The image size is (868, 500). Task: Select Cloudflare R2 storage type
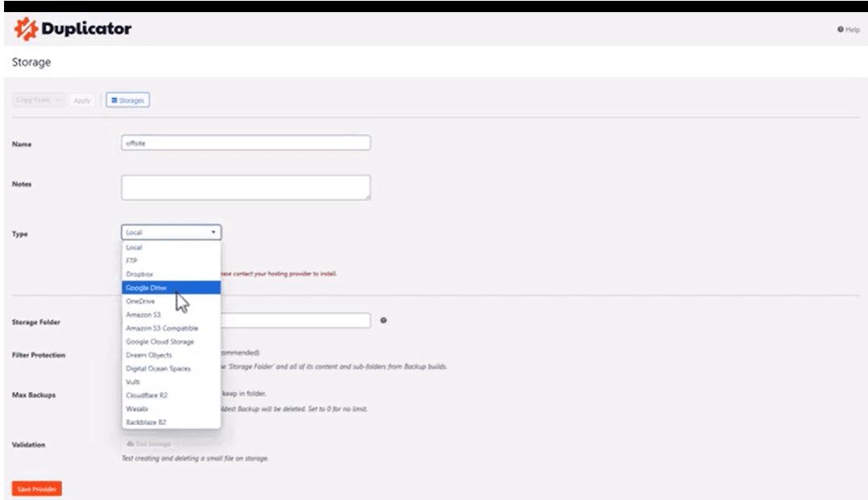coord(146,395)
